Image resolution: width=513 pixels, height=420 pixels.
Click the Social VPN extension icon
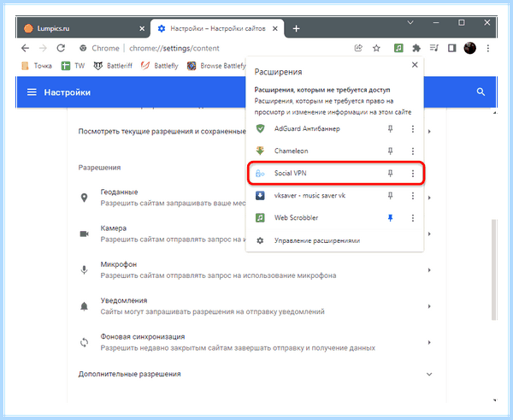pyautogui.click(x=260, y=173)
